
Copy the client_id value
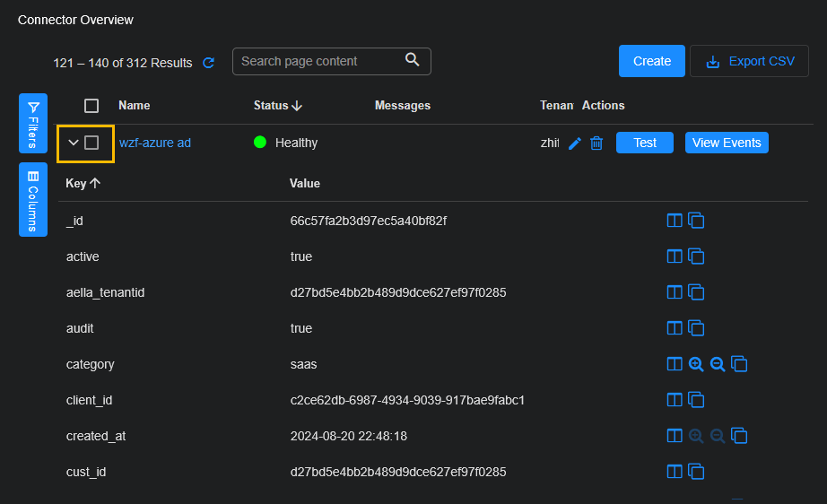coord(696,400)
